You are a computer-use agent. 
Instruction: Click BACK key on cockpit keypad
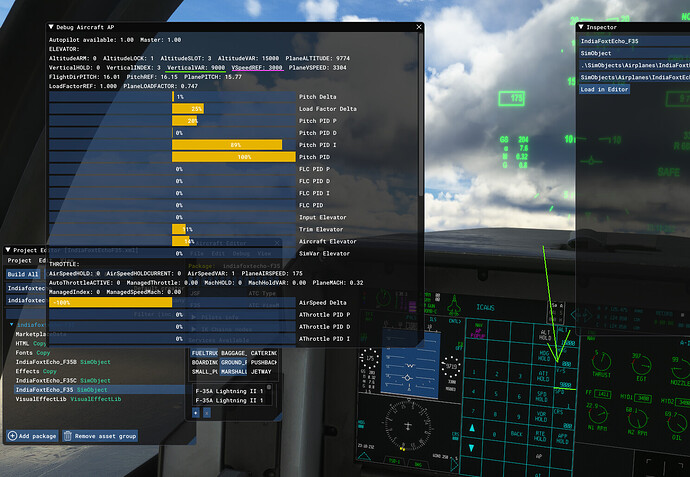tap(517, 434)
